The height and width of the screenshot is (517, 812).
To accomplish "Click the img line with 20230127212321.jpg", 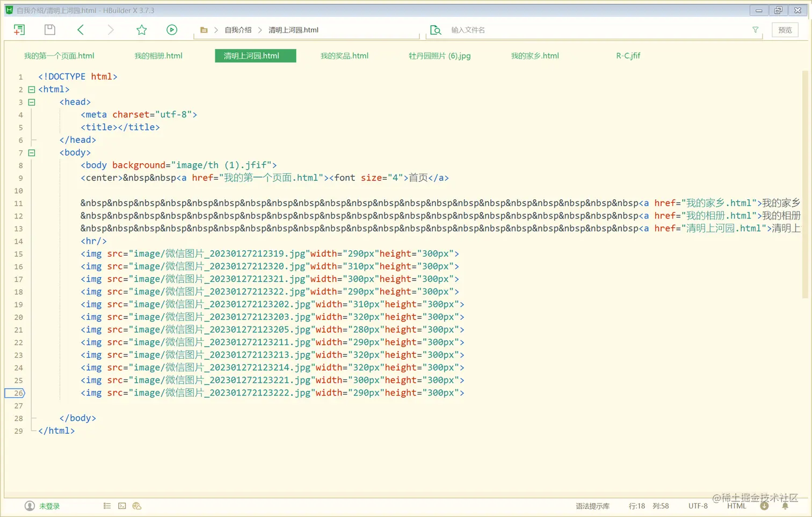I will click(270, 279).
